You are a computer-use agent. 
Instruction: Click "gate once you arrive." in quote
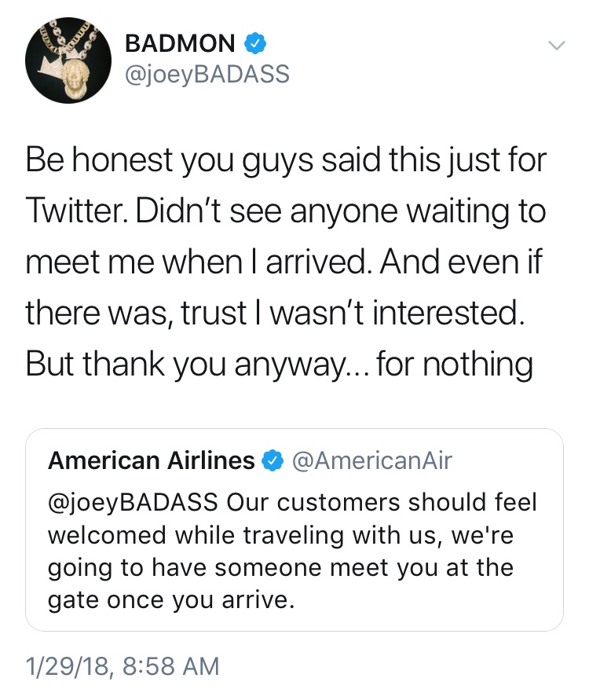(170, 601)
